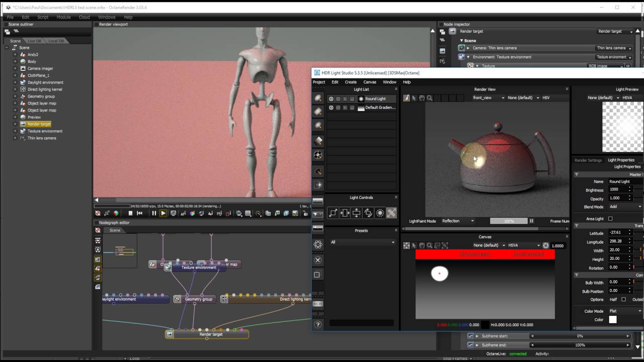
Task: Select Texture environment in Scene outliner
Action: 45,131
